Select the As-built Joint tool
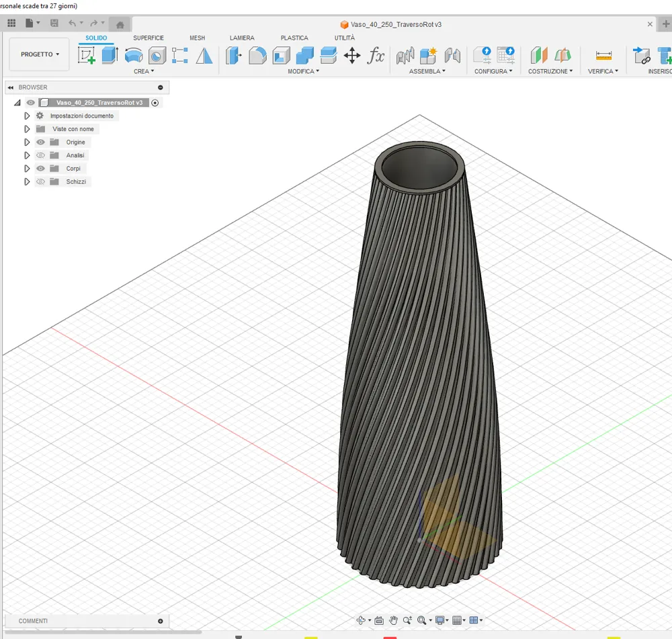Viewport: 672px width, 639px height. point(452,56)
